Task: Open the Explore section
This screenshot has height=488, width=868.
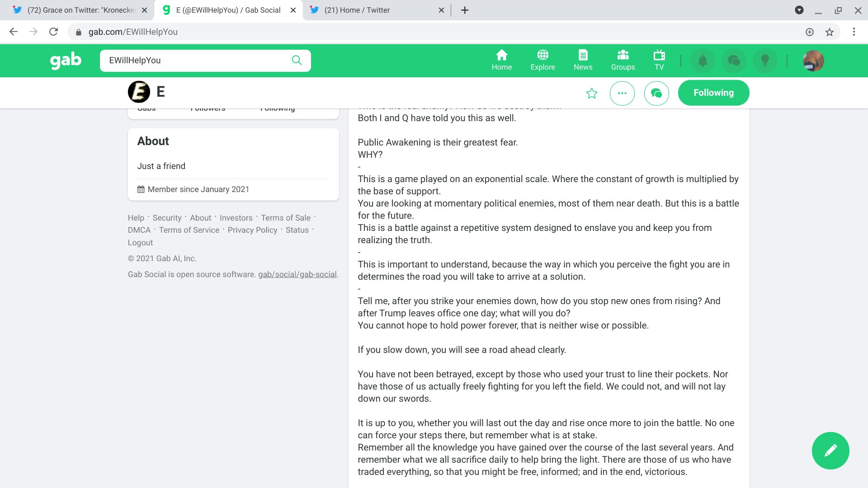Action: 542,60
